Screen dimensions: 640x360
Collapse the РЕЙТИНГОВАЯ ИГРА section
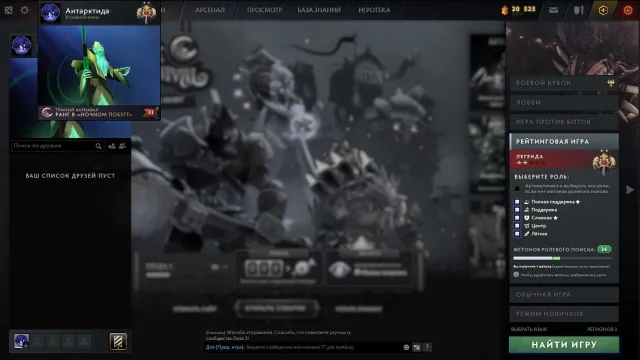[x=564, y=141]
